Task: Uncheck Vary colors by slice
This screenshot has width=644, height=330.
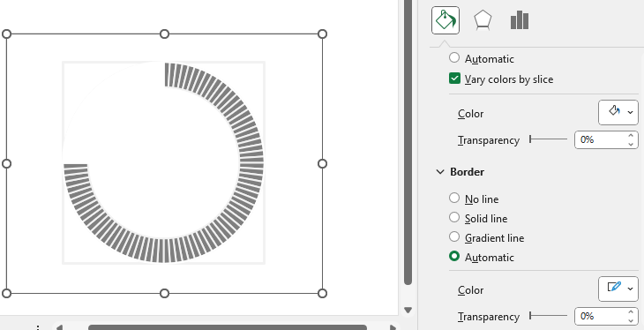Action: click(454, 79)
